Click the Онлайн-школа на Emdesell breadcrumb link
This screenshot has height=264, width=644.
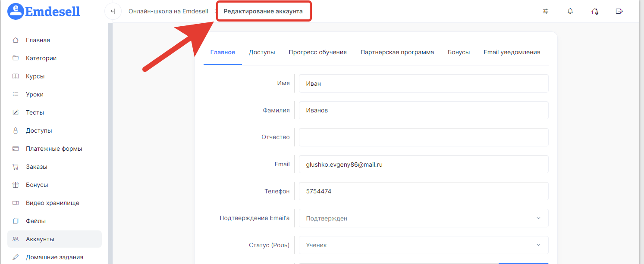[168, 11]
